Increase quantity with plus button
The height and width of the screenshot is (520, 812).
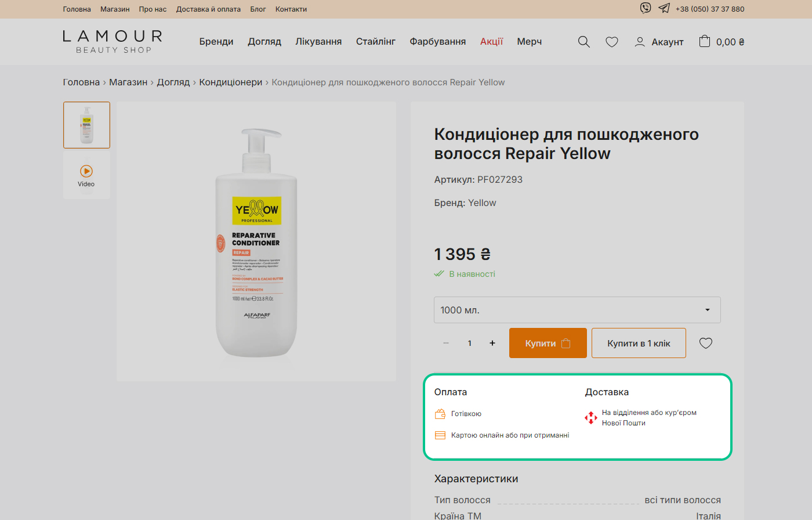[x=492, y=343]
